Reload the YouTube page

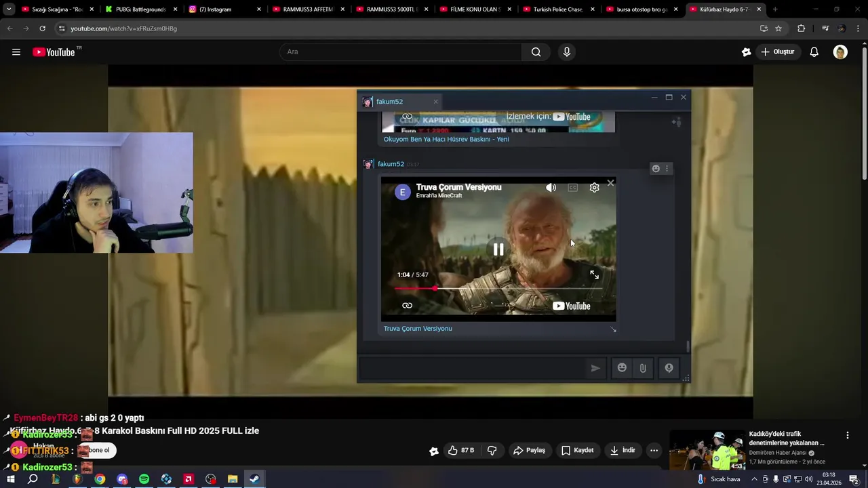(x=42, y=28)
